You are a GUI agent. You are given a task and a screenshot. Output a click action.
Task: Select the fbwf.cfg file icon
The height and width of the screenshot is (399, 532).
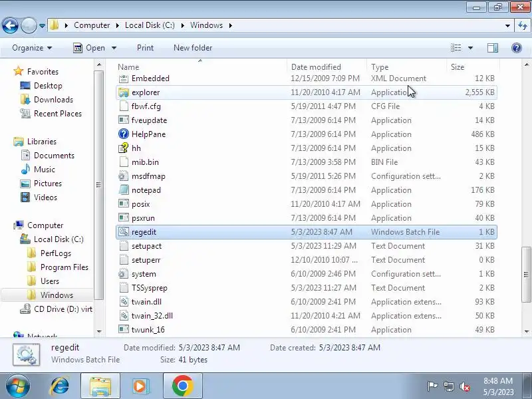click(x=124, y=106)
